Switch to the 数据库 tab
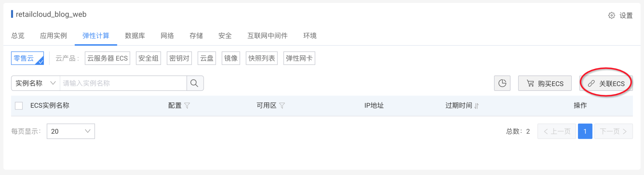The width and height of the screenshot is (644, 175). [135, 36]
